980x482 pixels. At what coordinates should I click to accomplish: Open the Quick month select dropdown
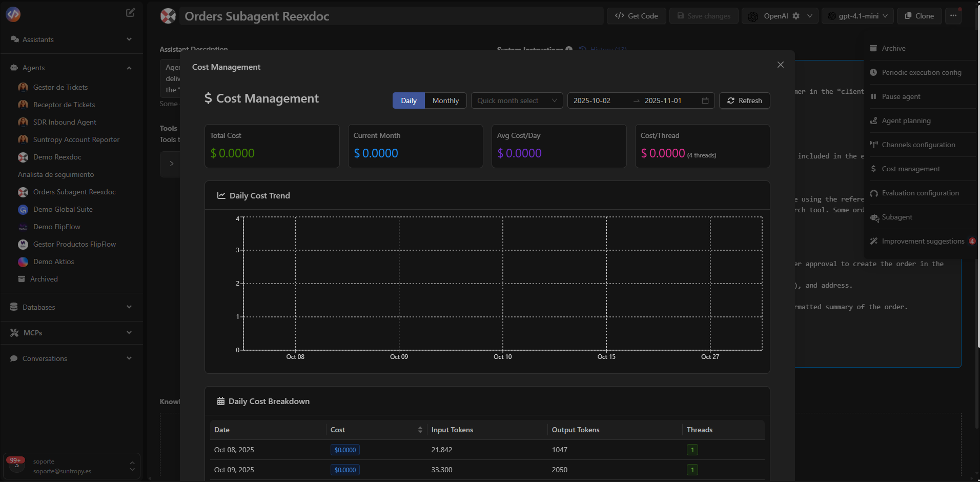coord(517,101)
